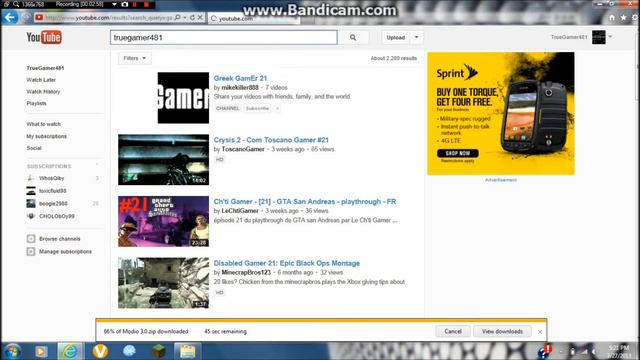Visit ToscanoGamer uploader link

243,149
